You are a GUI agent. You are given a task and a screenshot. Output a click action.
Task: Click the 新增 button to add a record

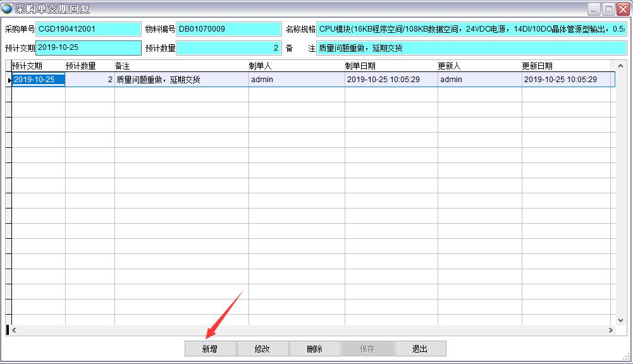(210, 348)
